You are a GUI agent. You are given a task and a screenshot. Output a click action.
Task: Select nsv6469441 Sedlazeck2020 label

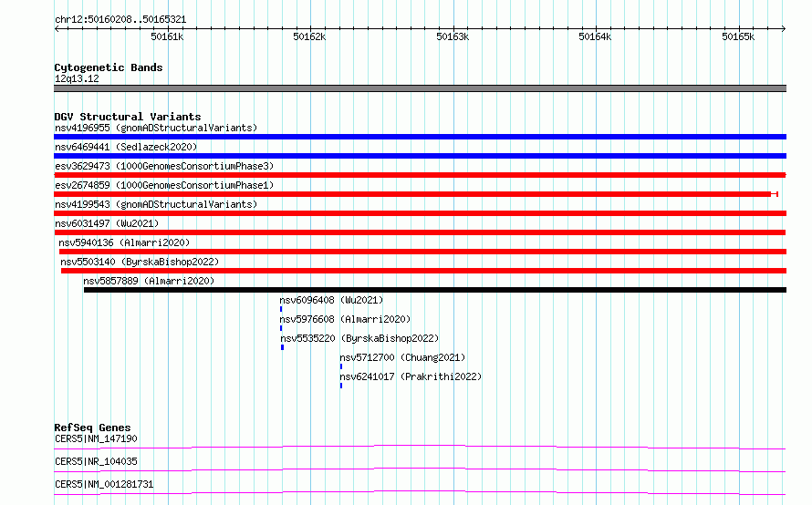point(126,147)
